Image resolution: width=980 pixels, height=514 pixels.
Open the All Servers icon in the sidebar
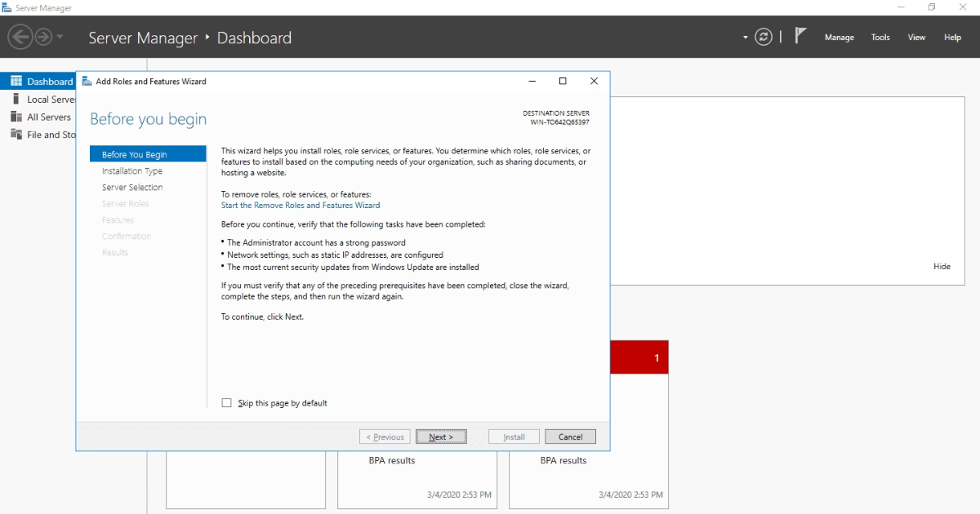coord(15,117)
